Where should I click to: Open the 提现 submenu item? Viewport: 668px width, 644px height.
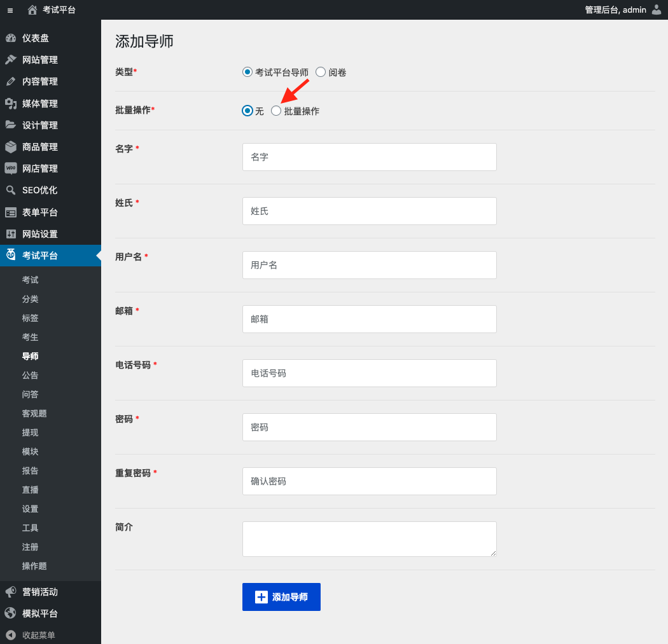[31, 432]
